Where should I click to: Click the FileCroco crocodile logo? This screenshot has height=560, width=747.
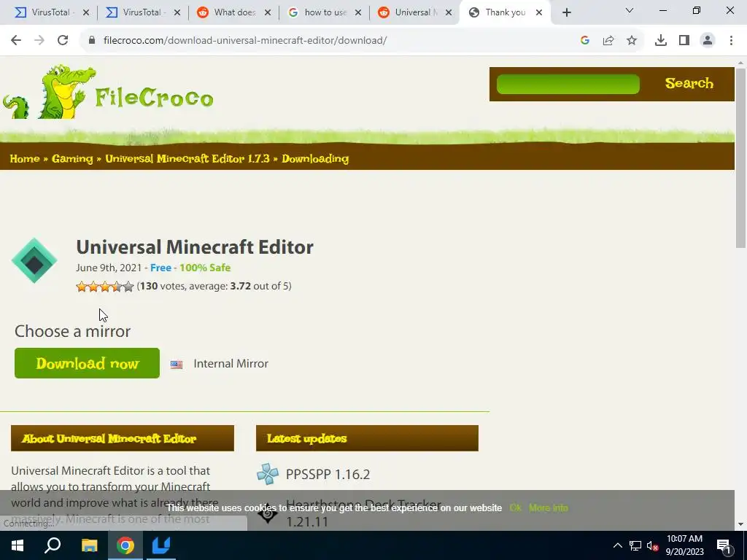[x=108, y=92]
